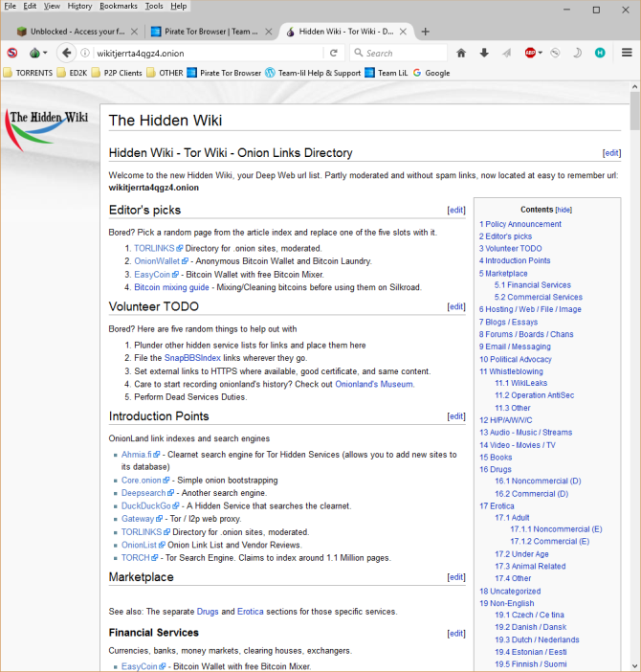This screenshot has width=641, height=672.
Task: Click the crossed-out circle toolbar icon
Action: pyautogui.click(x=555, y=53)
